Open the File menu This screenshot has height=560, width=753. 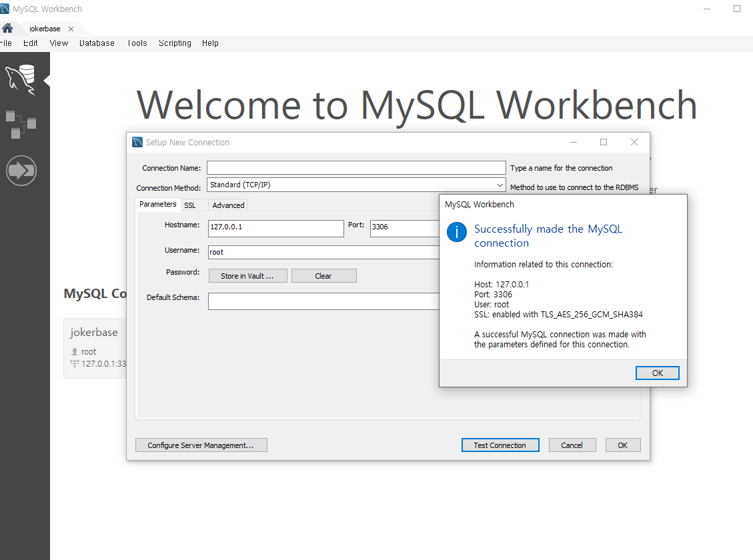[6, 43]
